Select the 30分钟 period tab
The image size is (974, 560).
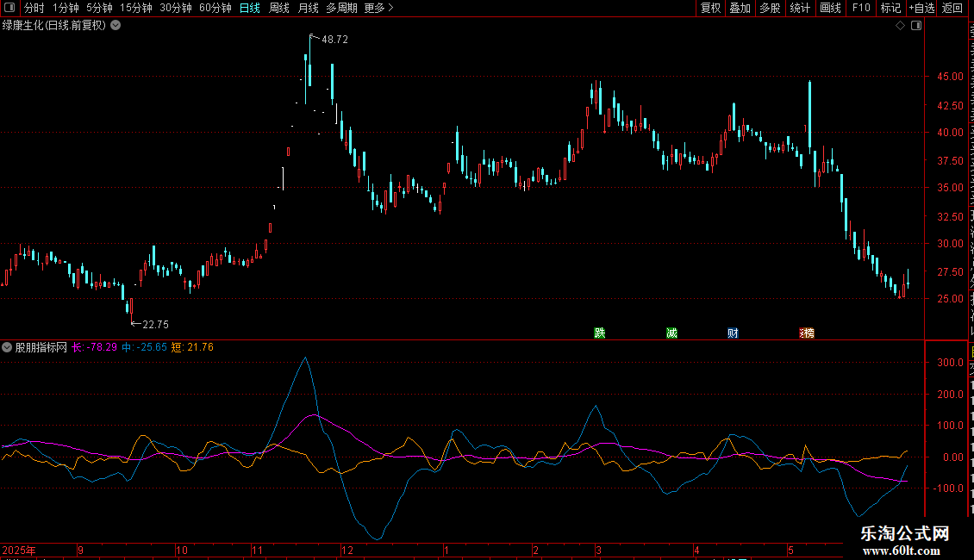(175, 8)
